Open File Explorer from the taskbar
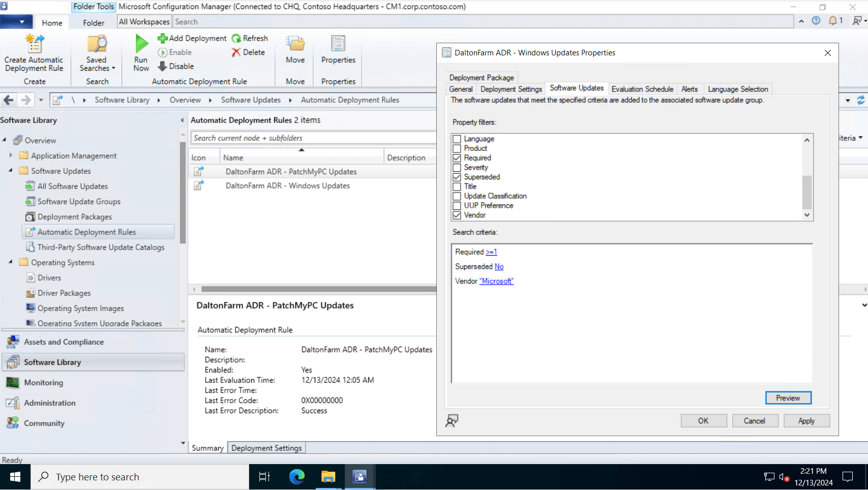Viewport: 868px width, 490px height. (x=328, y=477)
